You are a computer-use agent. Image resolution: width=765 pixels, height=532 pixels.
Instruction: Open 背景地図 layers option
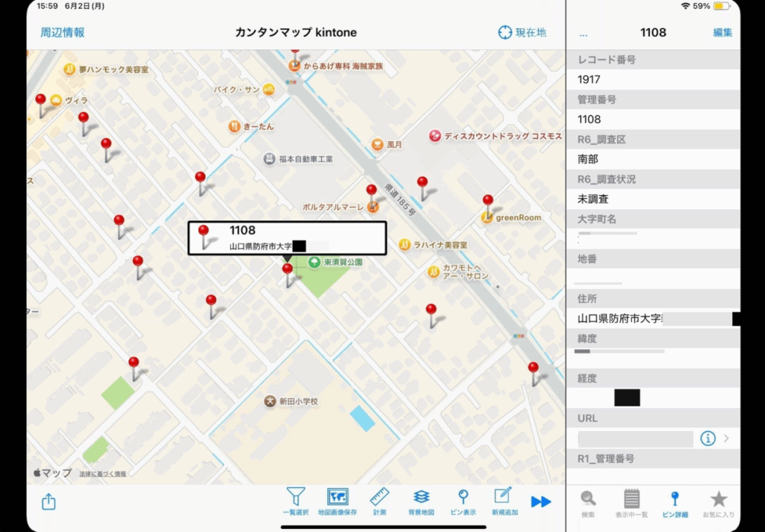pos(421,501)
